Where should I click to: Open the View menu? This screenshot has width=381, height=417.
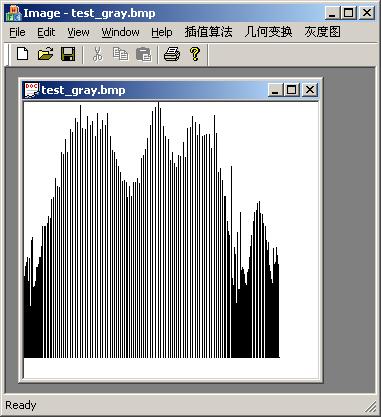click(x=78, y=32)
